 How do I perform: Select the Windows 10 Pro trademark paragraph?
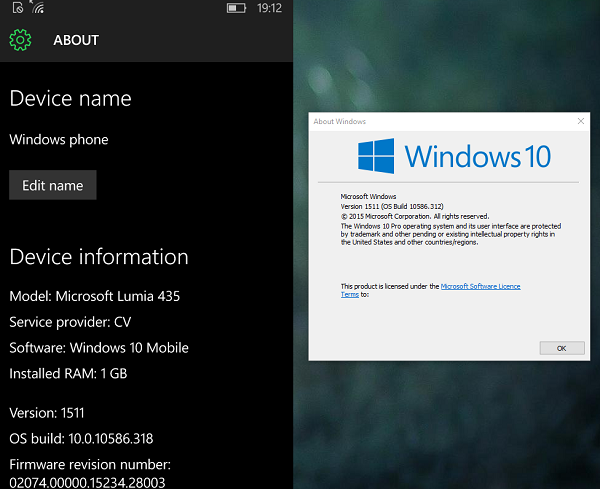[x=451, y=234]
